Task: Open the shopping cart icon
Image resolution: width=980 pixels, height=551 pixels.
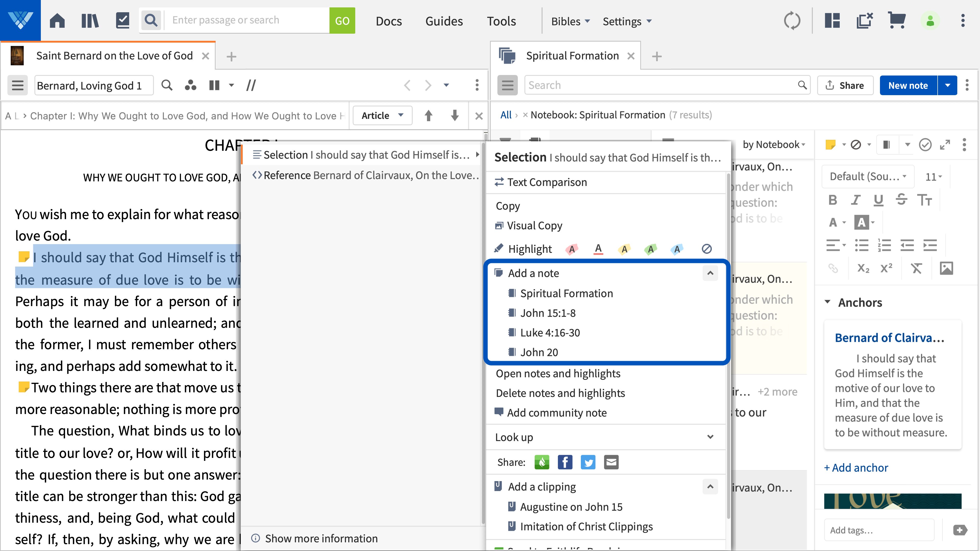Action: [x=896, y=20]
